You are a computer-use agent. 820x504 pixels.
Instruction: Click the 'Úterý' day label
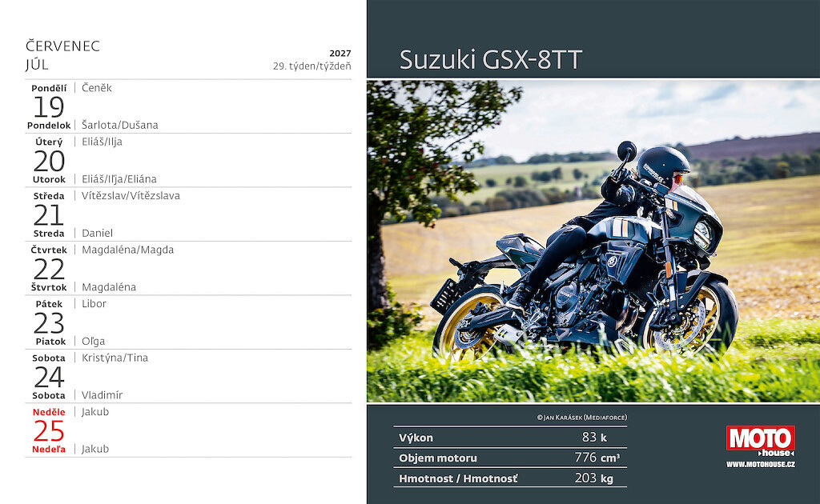49,142
